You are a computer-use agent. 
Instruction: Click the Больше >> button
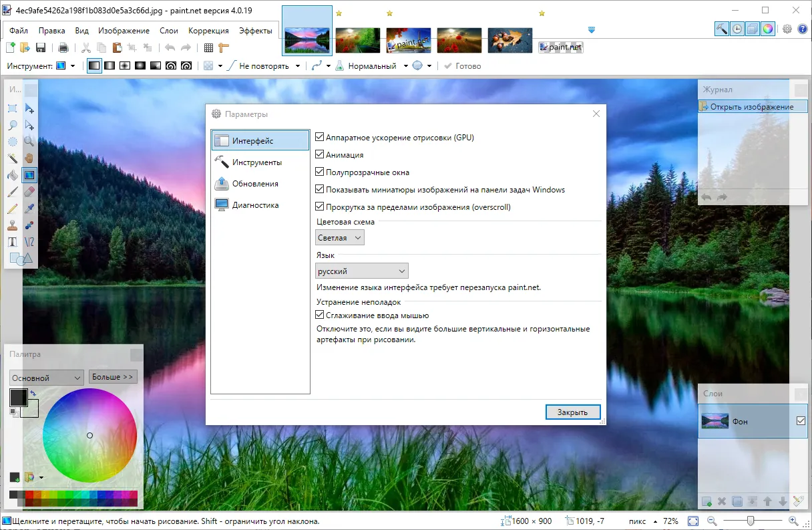(x=113, y=377)
